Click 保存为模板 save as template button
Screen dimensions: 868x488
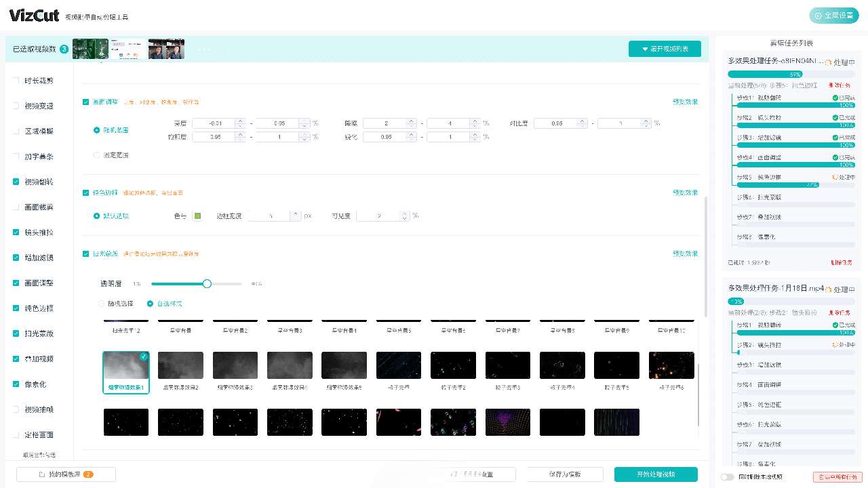(565, 474)
